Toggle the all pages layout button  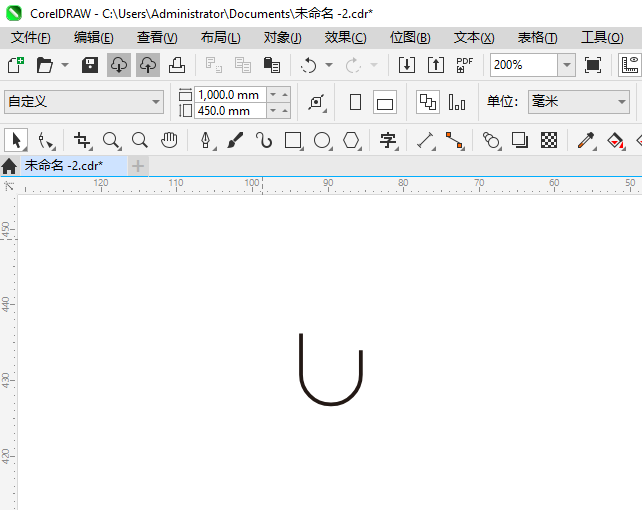click(428, 102)
